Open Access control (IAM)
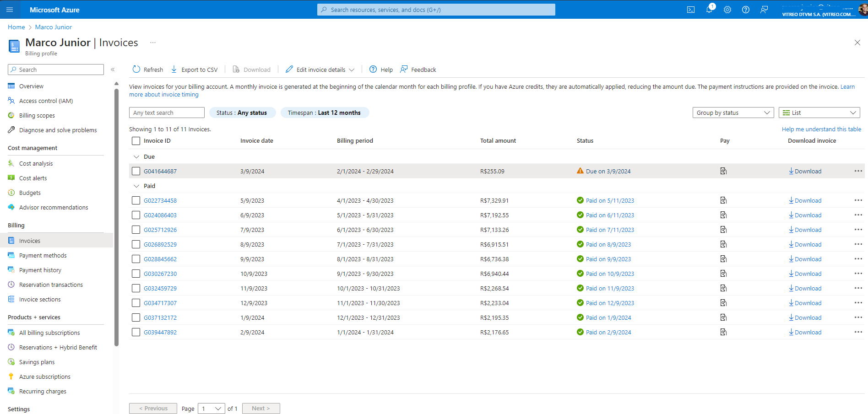The image size is (868, 414). pyautogui.click(x=46, y=101)
